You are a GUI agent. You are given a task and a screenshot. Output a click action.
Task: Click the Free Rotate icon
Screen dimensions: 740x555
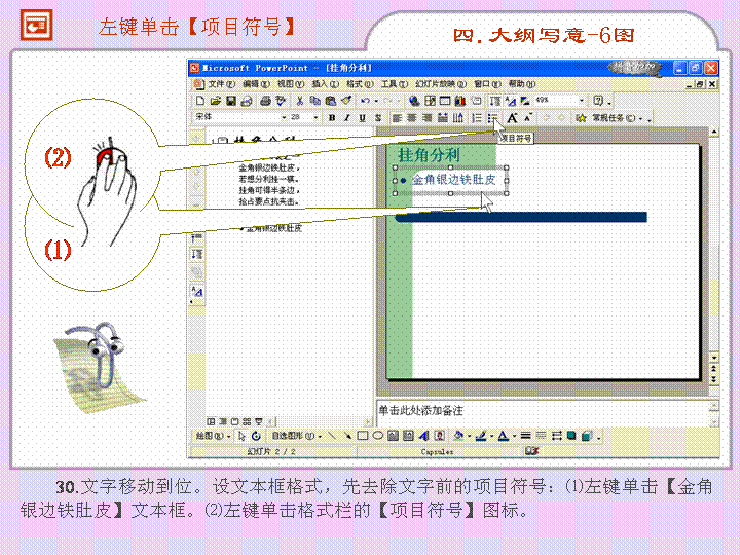[256, 436]
